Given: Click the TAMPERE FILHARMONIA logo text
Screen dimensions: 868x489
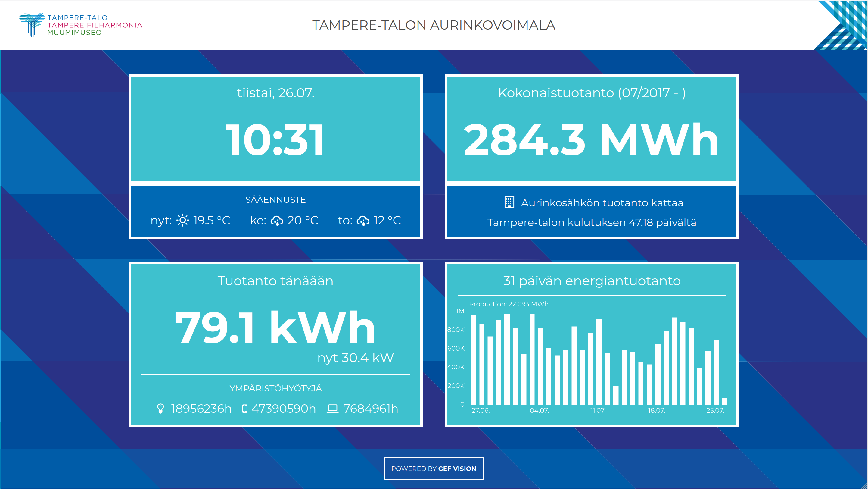Looking at the screenshot, I should (95, 25).
